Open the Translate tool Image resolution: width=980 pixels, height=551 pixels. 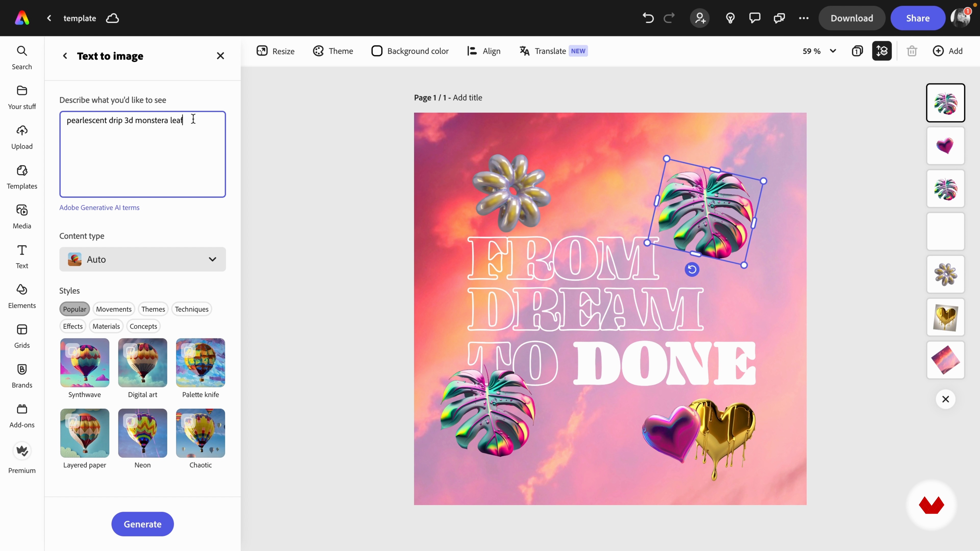tap(554, 51)
